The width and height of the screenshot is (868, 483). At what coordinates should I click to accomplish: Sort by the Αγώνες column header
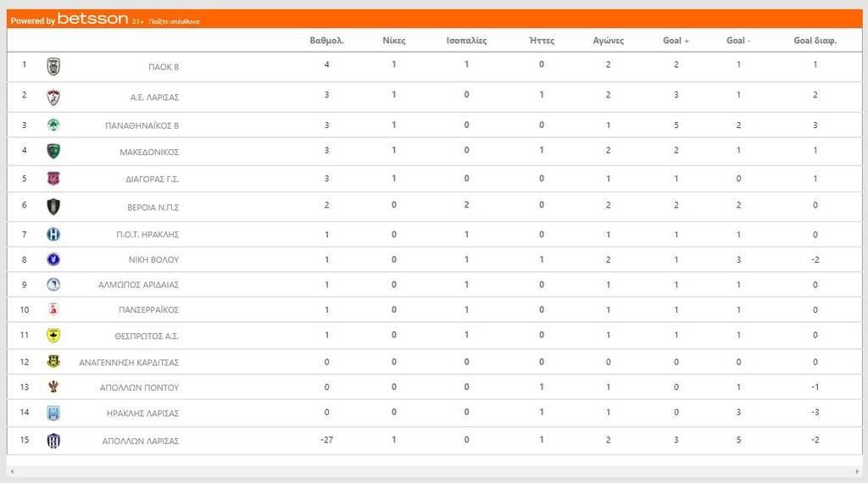coord(609,41)
